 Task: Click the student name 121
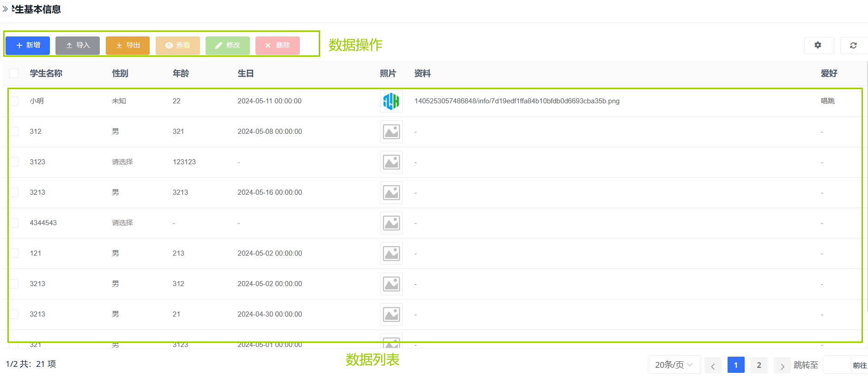coord(36,253)
